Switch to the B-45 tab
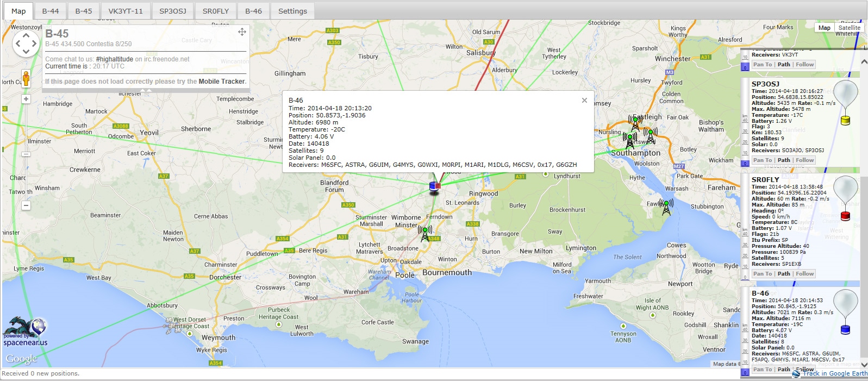This screenshot has width=868, height=381. pyautogui.click(x=84, y=11)
